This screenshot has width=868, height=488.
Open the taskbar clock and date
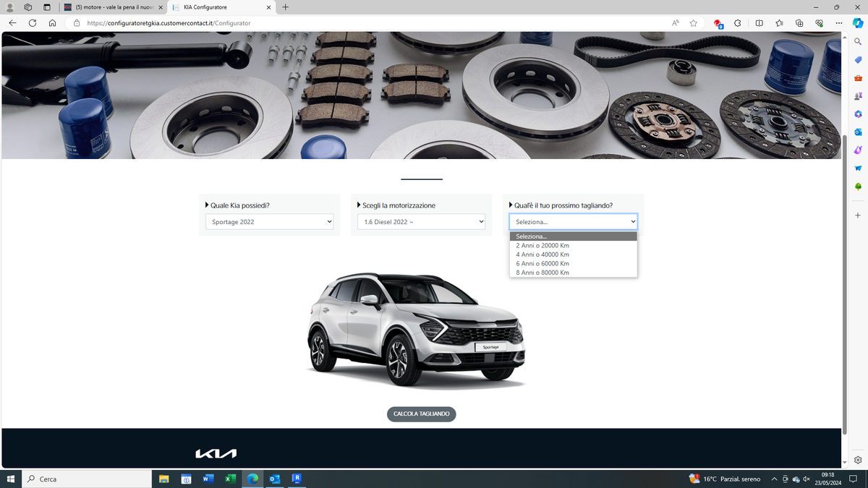[827, 479]
